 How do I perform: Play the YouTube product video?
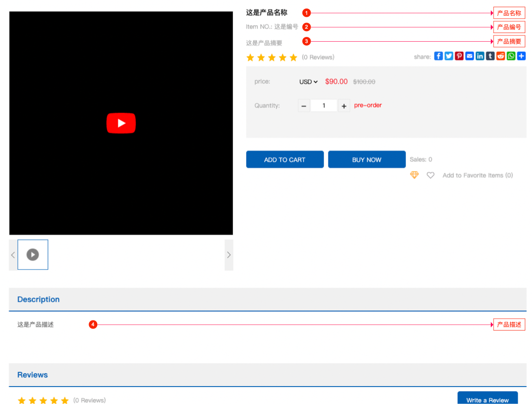pos(121,123)
